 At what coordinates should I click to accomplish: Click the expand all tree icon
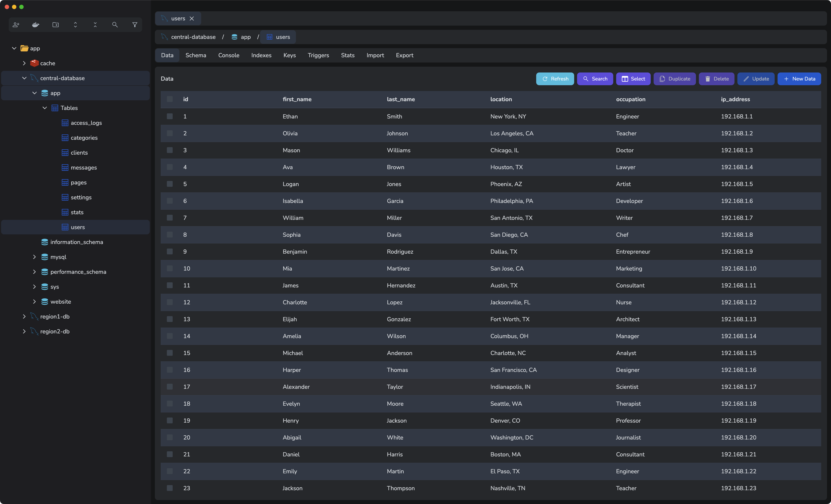[x=75, y=25]
